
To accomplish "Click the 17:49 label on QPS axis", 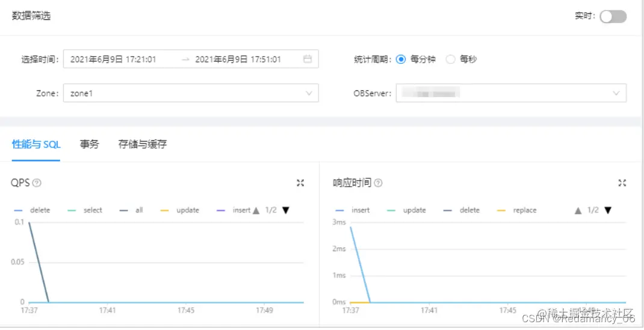I will (x=265, y=311).
